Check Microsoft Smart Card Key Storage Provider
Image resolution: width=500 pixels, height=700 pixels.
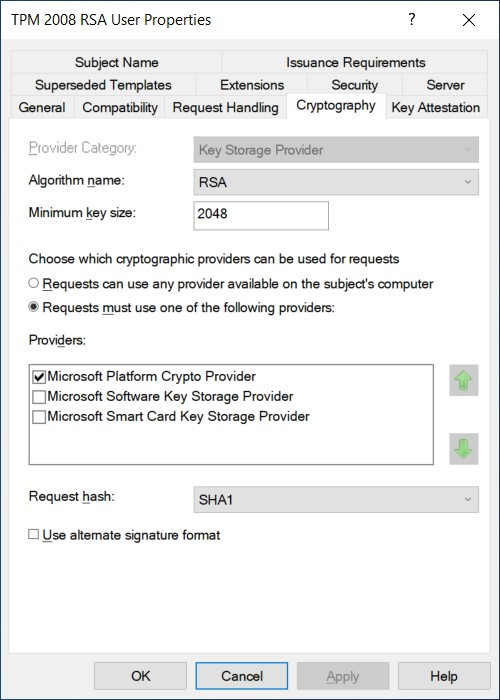39,417
